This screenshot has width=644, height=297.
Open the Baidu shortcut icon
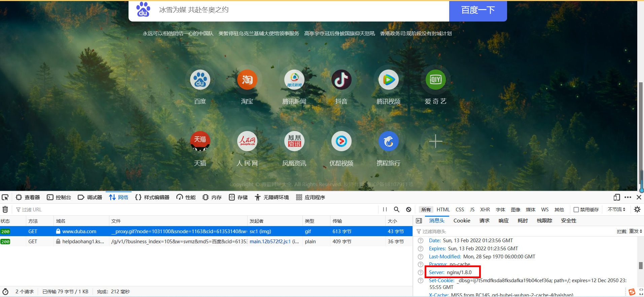[x=200, y=80]
